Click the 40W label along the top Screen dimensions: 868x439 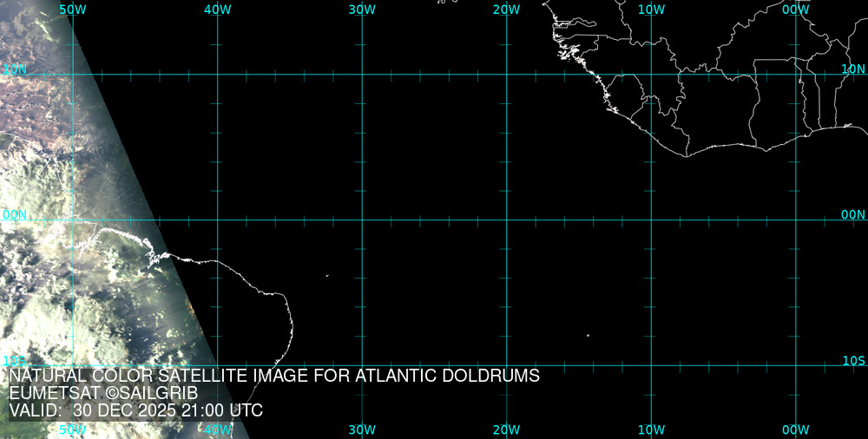pos(218,9)
